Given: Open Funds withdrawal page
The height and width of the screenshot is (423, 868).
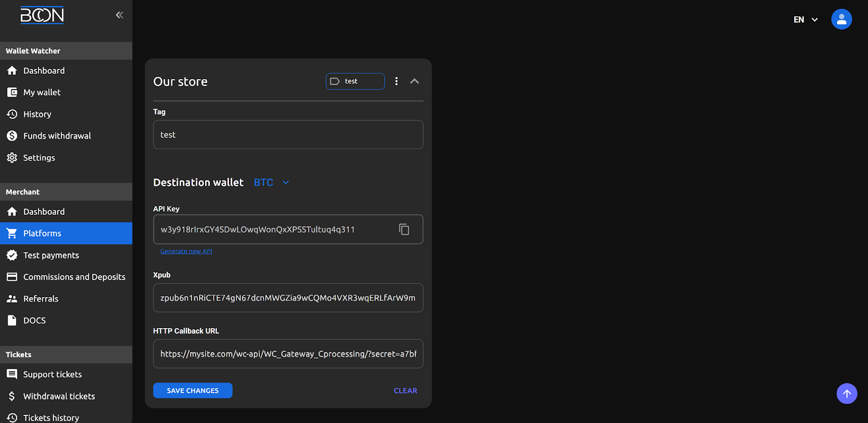Looking at the screenshot, I should pyautogui.click(x=57, y=136).
